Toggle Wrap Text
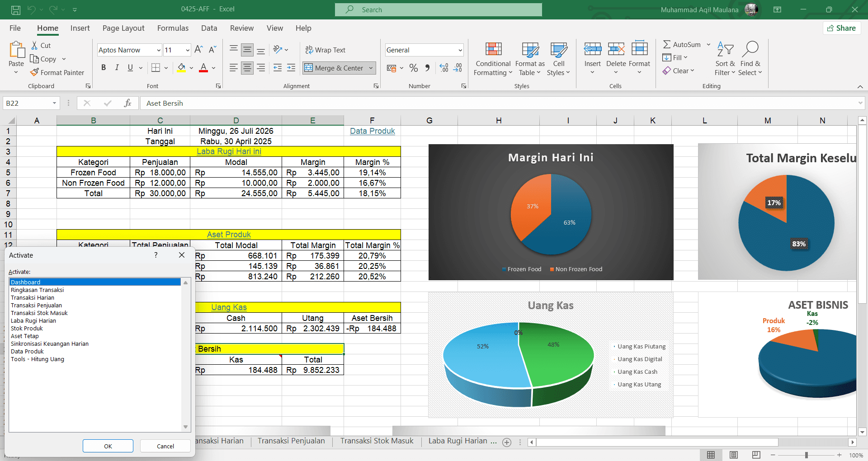The height and width of the screenshot is (461, 868). [325, 50]
